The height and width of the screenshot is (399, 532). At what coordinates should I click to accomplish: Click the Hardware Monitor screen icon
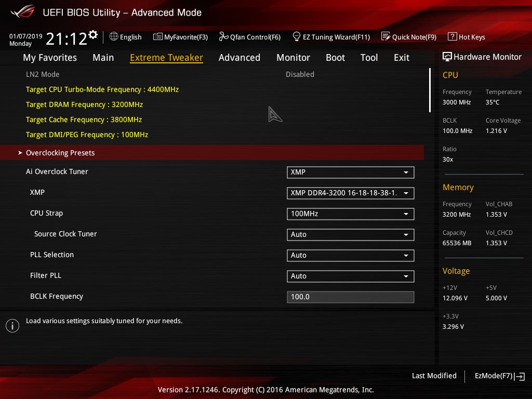tap(447, 57)
